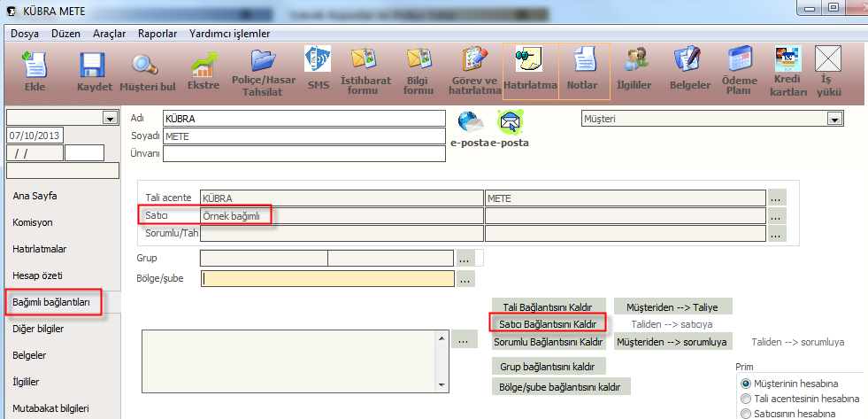Click into the Ünvanı text field

pyautogui.click(x=303, y=153)
